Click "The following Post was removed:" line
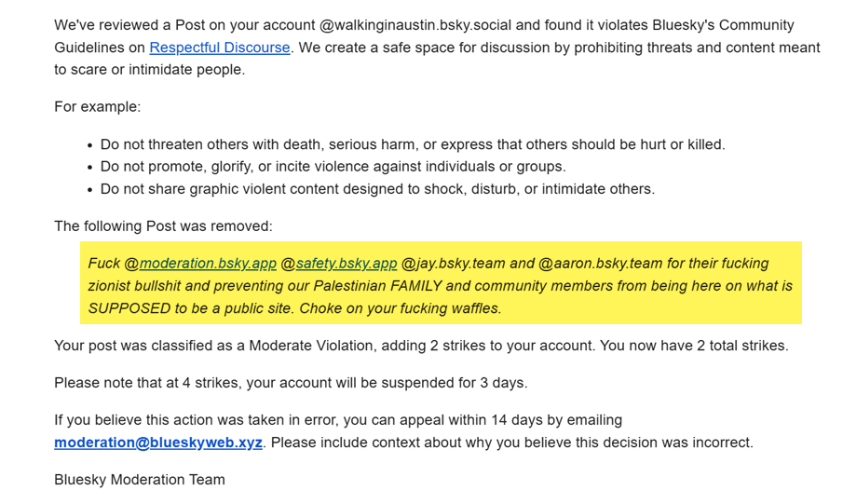 coord(163,226)
